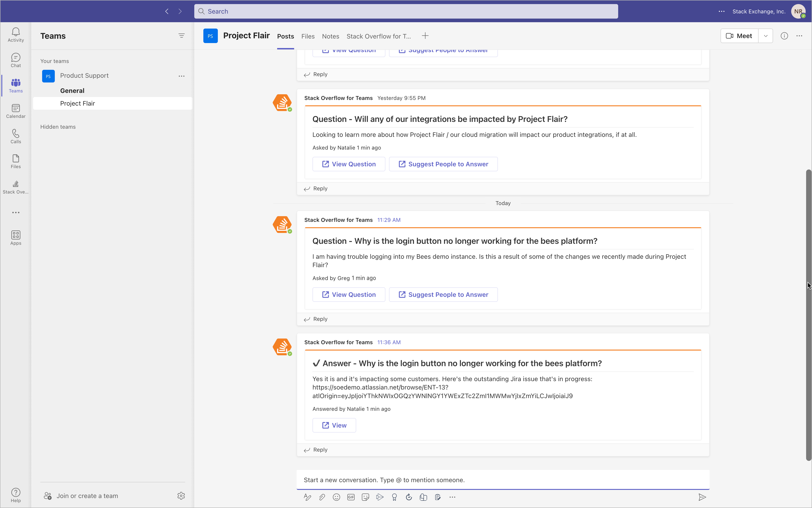Open Manage teams settings gear

pos(181,496)
